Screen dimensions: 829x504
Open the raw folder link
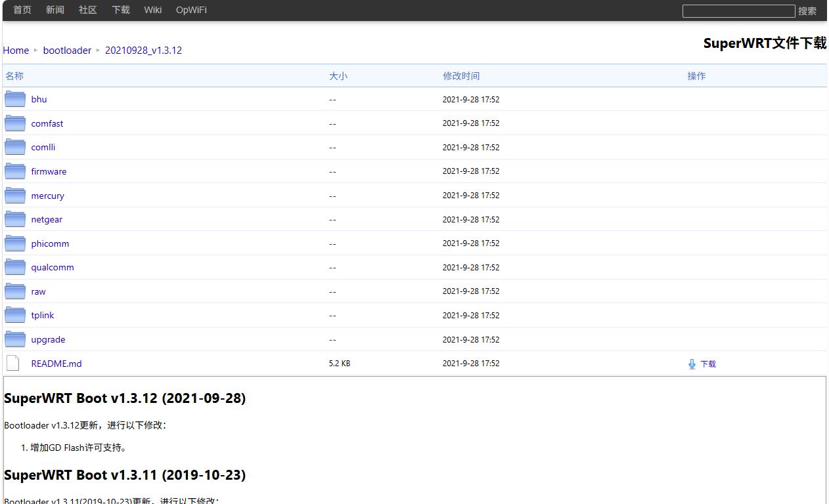pyautogui.click(x=38, y=291)
